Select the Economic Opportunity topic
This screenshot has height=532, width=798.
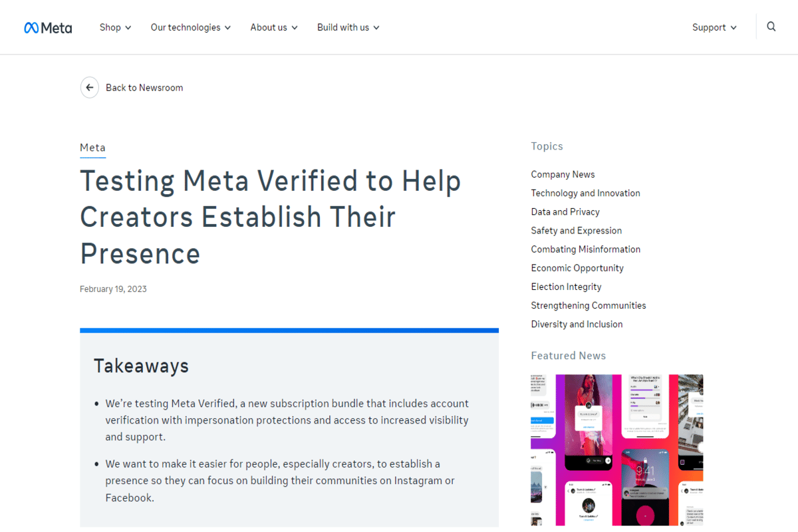coord(577,268)
